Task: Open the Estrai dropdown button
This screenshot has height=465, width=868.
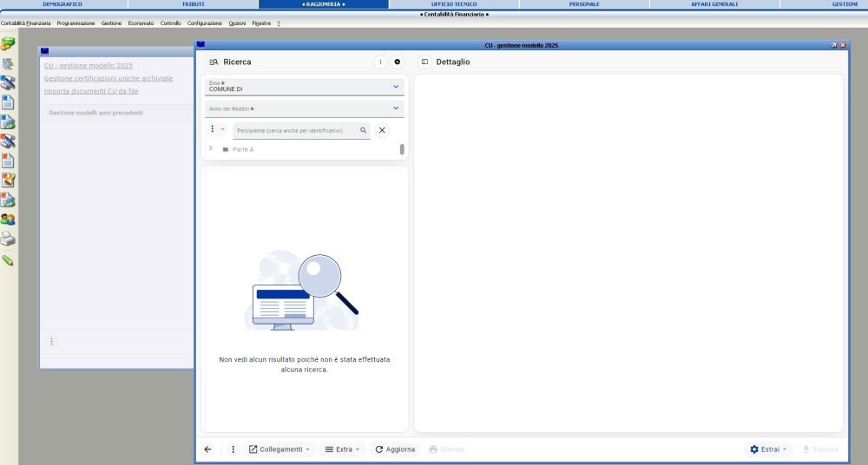Action: click(x=769, y=449)
